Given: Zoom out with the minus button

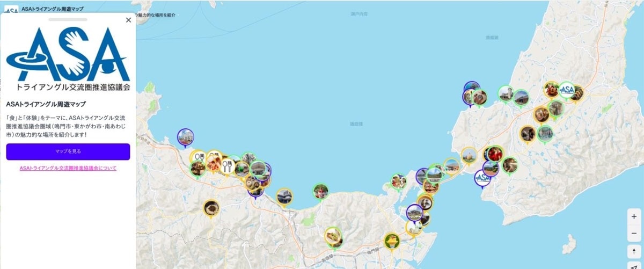Looking at the screenshot, I should (634, 233).
